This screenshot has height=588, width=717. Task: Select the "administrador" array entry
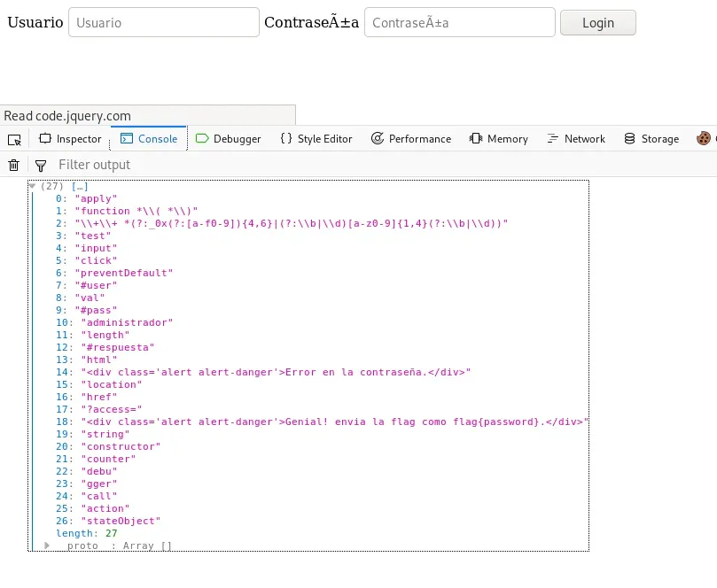coord(128,323)
